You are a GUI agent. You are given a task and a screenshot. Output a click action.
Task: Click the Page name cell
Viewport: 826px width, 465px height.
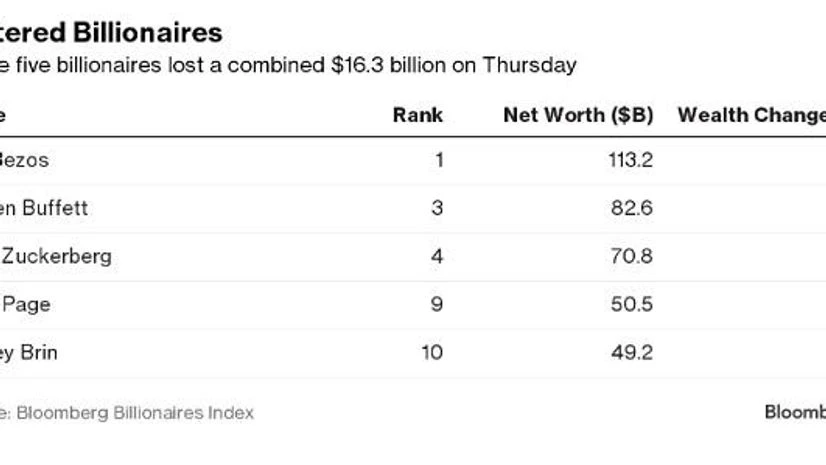click(26, 304)
